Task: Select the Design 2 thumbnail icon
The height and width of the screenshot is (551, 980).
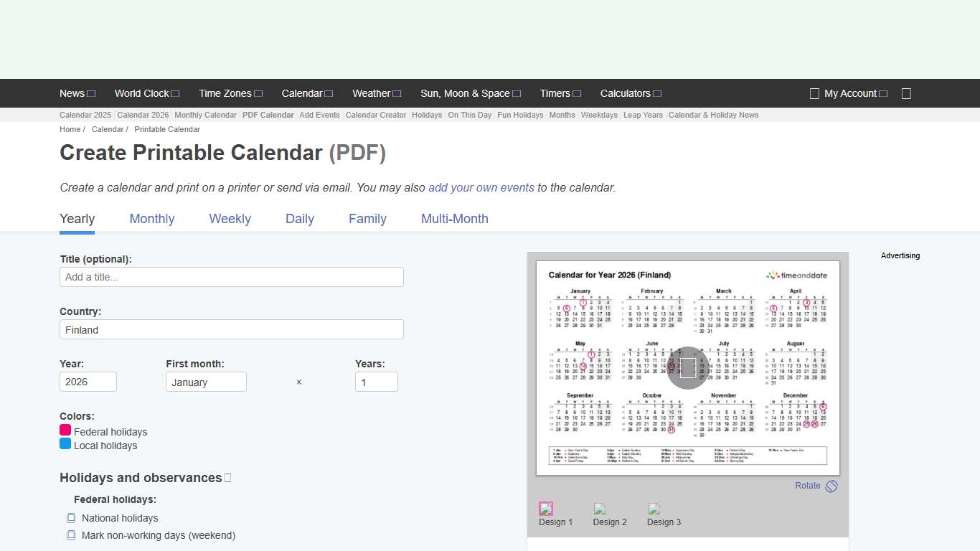Action: pos(599,509)
